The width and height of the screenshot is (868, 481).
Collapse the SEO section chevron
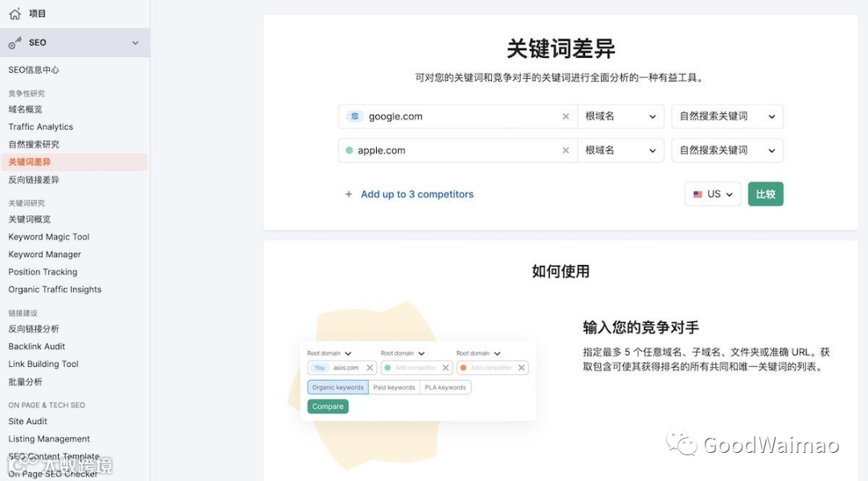135,43
